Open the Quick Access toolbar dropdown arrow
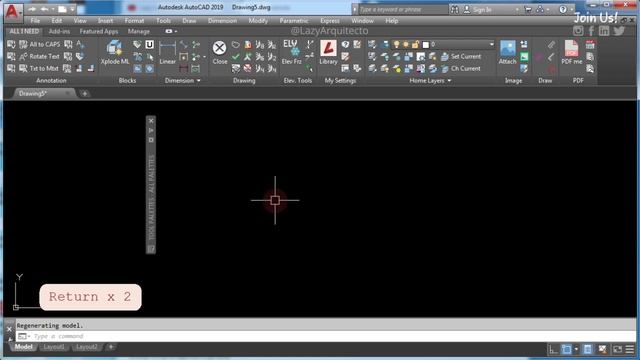 (x=72, y=9)
